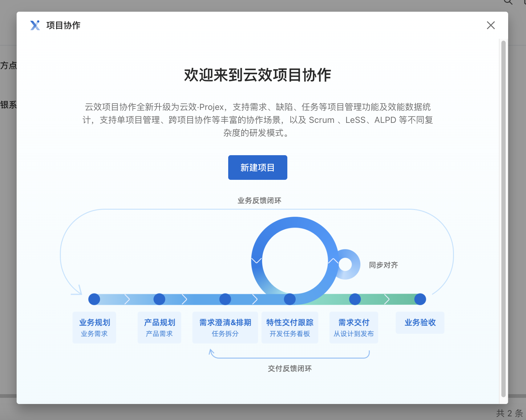Click the 云效 X logo icon
526x420 pixels.
[35, 25]
